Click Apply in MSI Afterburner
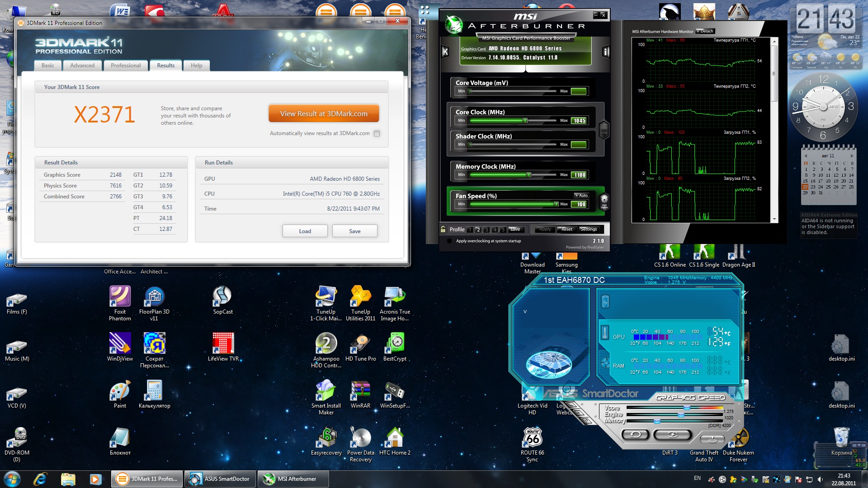Image resolution: width=868 pixels, height=488 pixels. coord(545,230)
